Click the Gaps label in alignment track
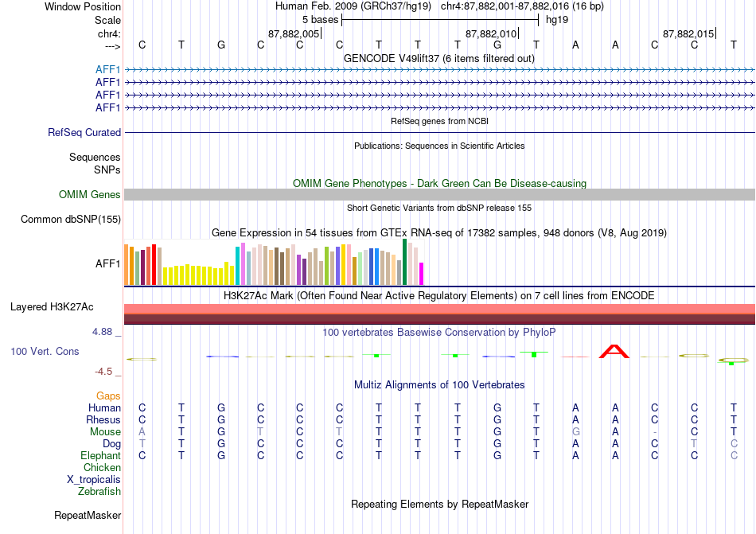 108,396
